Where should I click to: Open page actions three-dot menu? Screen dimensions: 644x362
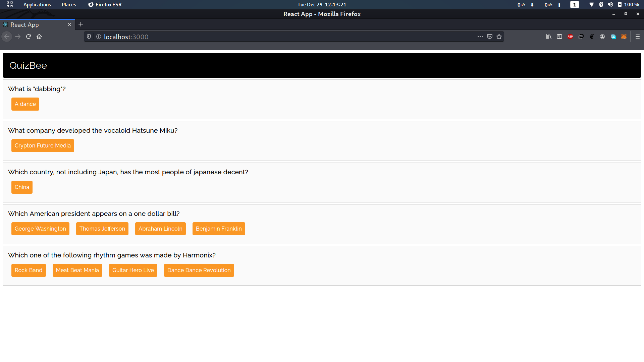point(480,37)
